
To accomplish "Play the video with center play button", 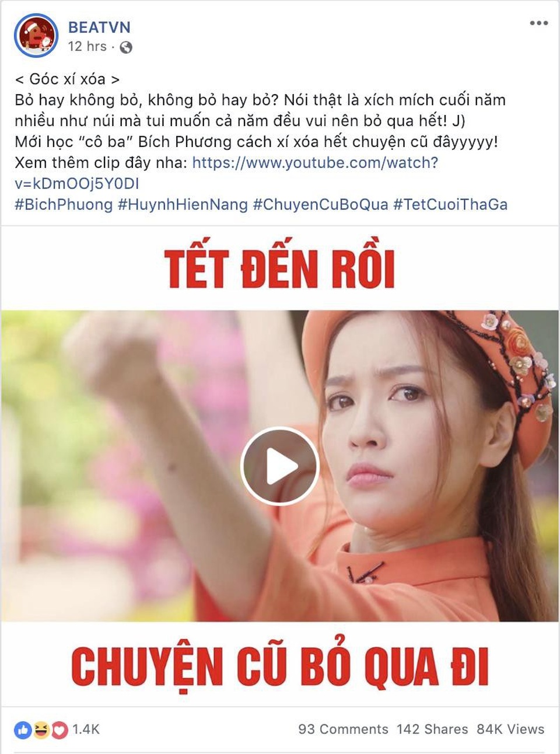I will pos(280,466).
